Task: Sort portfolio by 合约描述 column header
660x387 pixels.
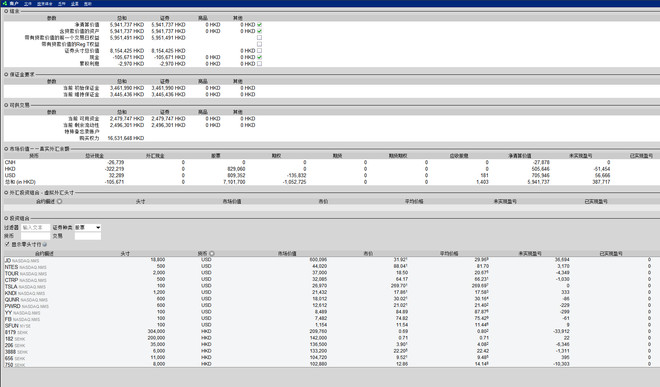Action: (x=44, y=254)
